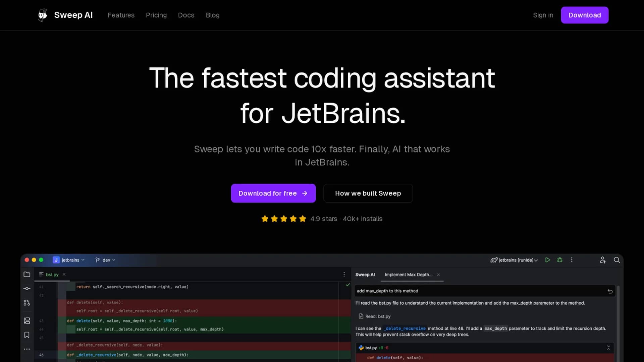Open the jetbrains [runIde] run configuration dropdown
The height and width of the screenshot is (362, 644).
point(514,260)
